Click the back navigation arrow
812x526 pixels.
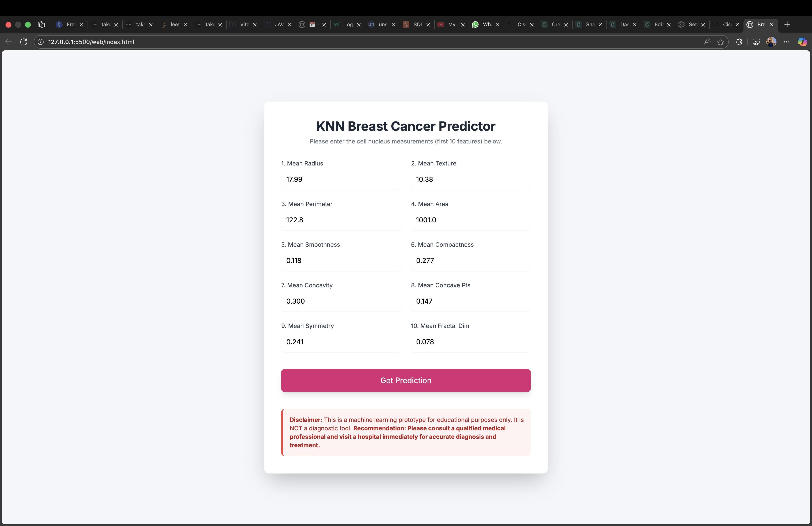8,42
